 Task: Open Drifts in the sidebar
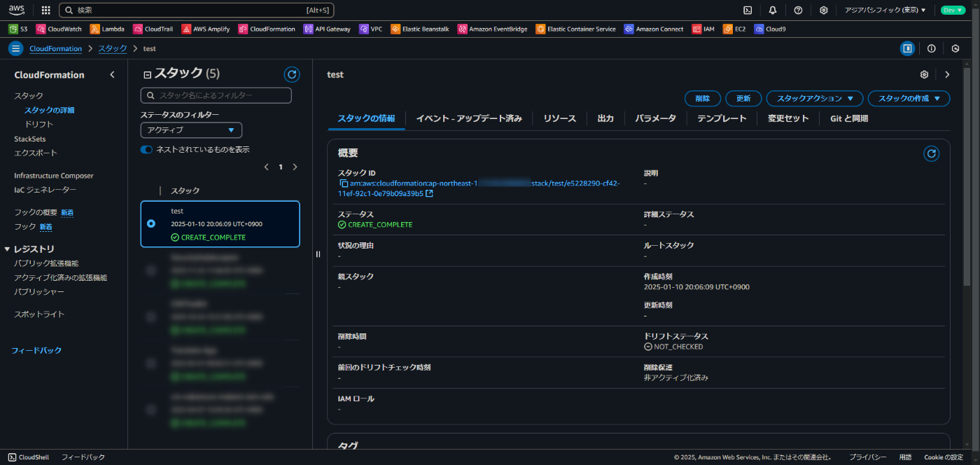coord(39,124)
